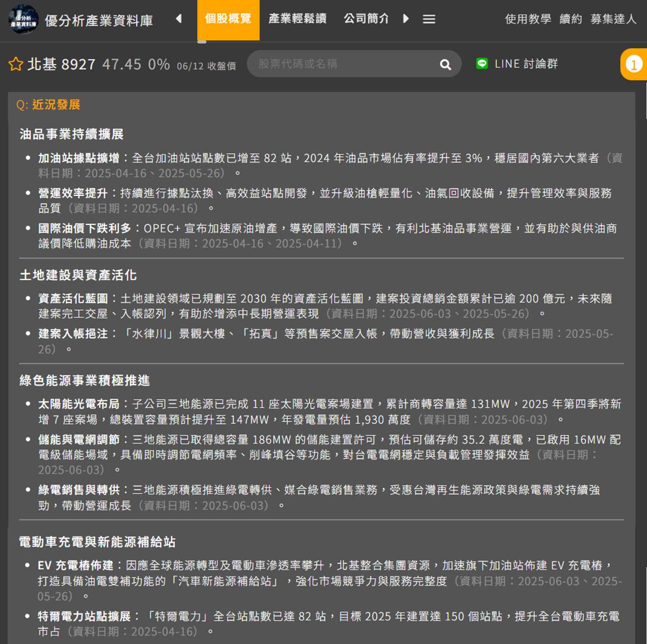Click the 太陽能光電布局 bullet title
Image resolution: width=647 pixels, height=644 pixels.
tap(79, 404)
